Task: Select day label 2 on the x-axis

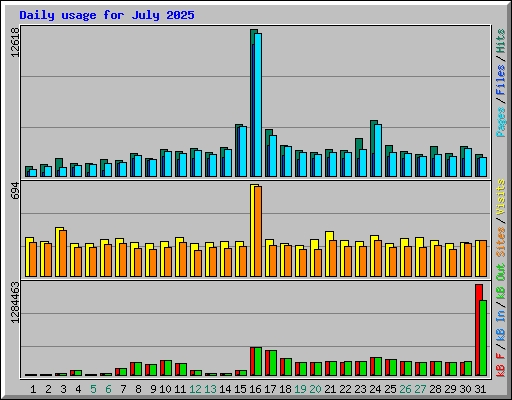Action: 48,389
